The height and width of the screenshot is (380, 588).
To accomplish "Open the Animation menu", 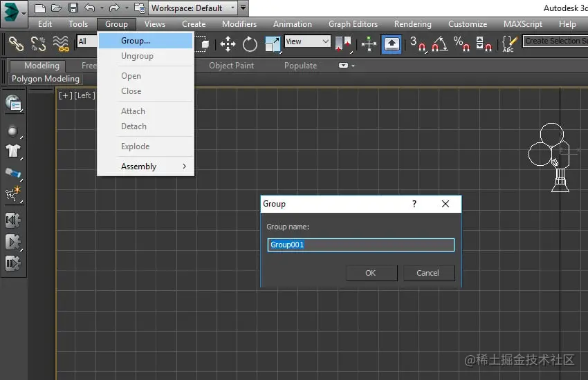I will coord(293,24).
